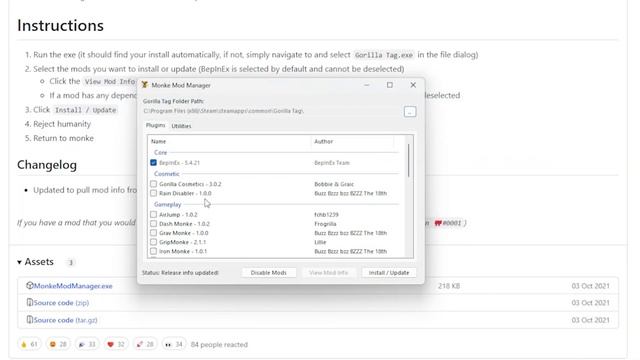Switch to the Plugins tab
The width and height of the screenshot is (640, 360).
[156, 125]
